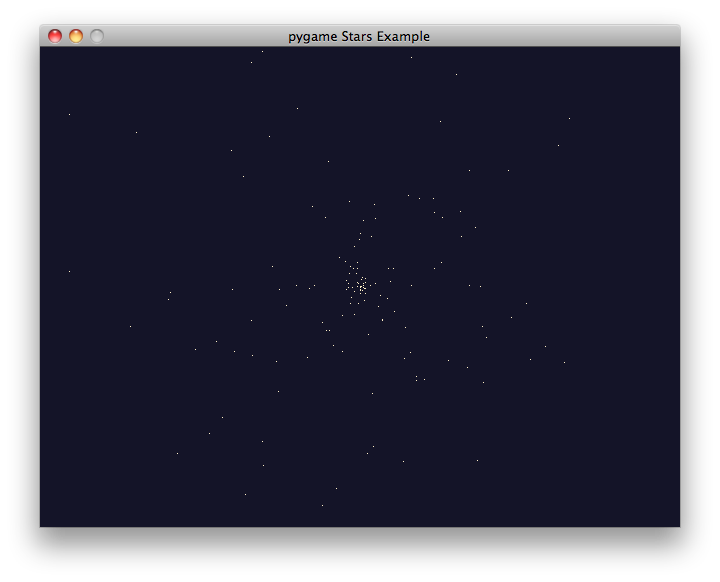Move star origin to canvas top-left corner
The image size is (720, 582).
[x=43, y=50]
